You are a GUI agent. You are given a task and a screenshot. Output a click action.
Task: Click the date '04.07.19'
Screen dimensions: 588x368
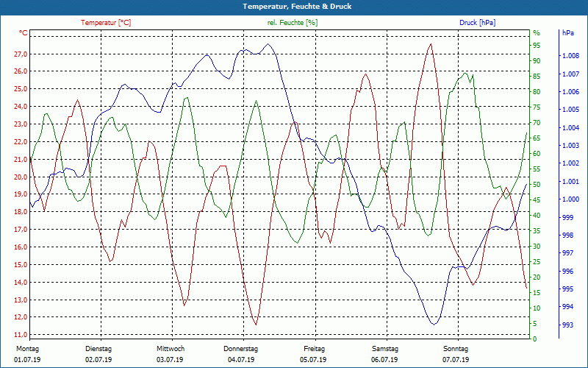tap(241, 360)
